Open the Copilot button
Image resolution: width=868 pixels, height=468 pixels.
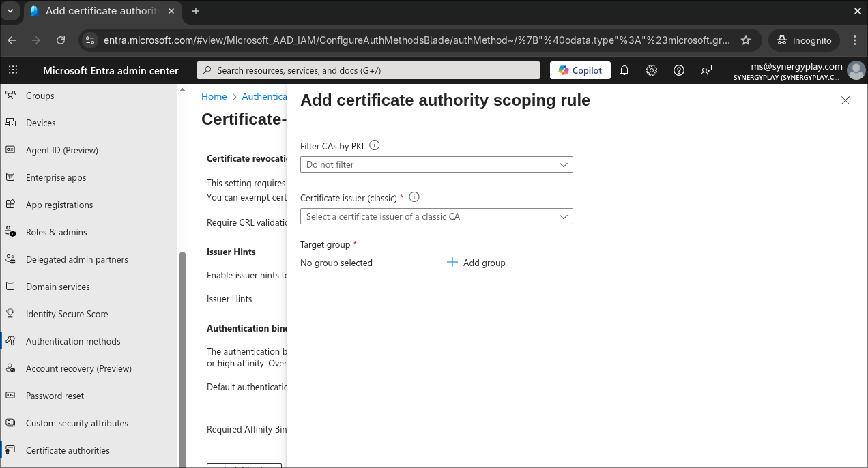[580, 70]
